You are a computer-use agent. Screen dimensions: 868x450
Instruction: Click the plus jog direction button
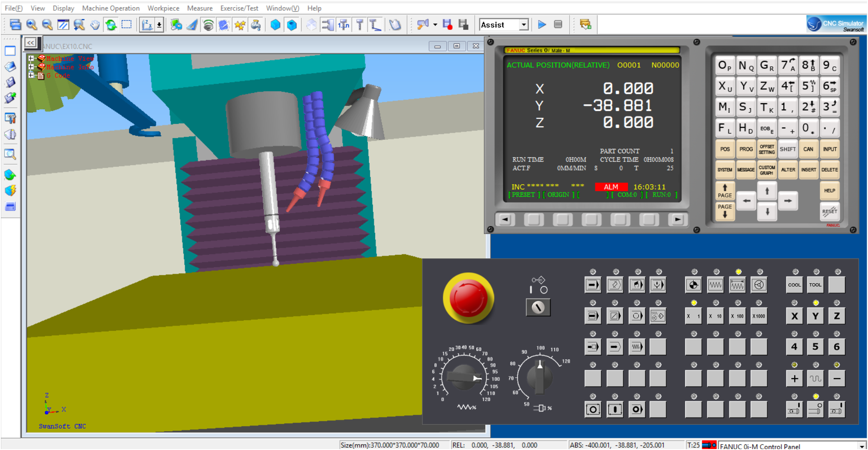pos(794,379)
